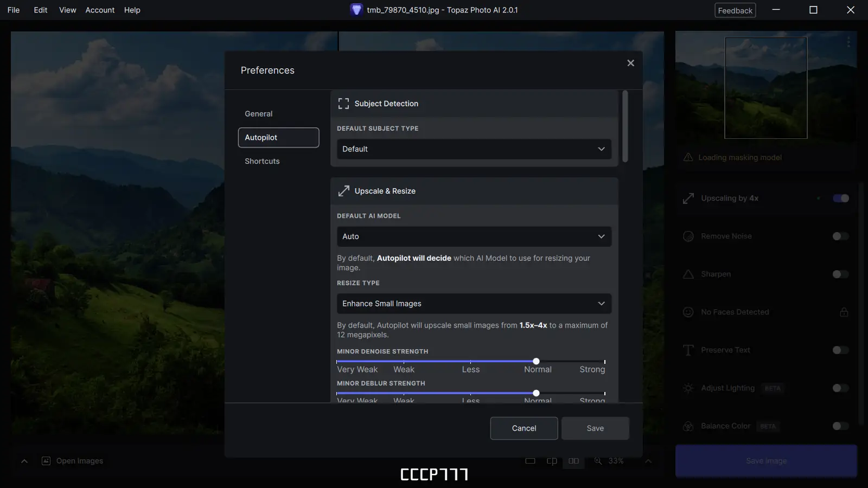Click the lock icon on No Faces Detected

point(844,312)
